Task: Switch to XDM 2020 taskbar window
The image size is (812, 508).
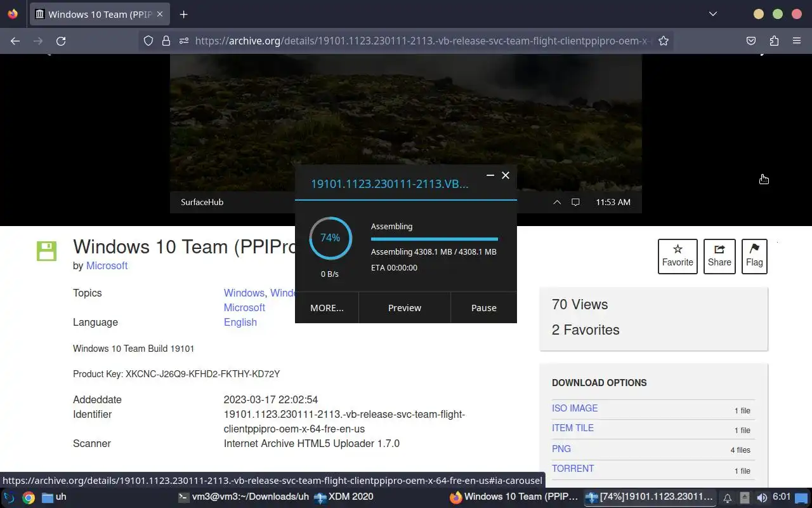Action: point(344,497)
